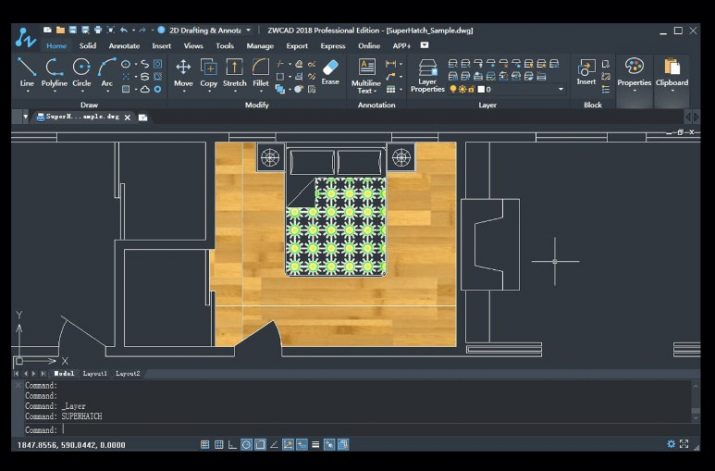Toggle snap mode in status bar

pos(205,444)
